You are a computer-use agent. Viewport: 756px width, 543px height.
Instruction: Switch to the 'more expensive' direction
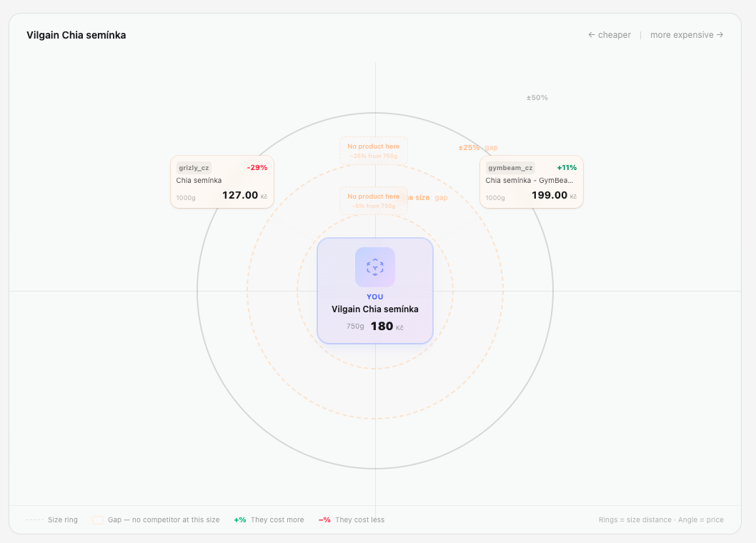click(x=687, y=34)
